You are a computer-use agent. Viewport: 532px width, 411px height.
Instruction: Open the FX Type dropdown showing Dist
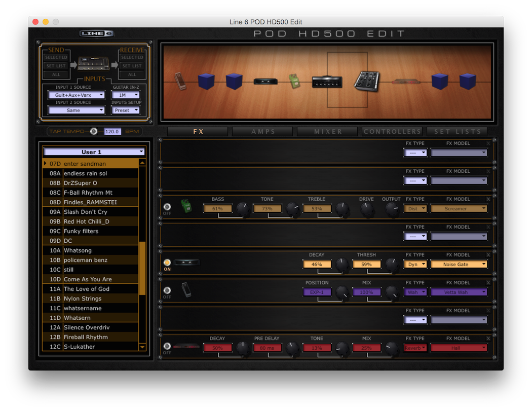(415, 208)
